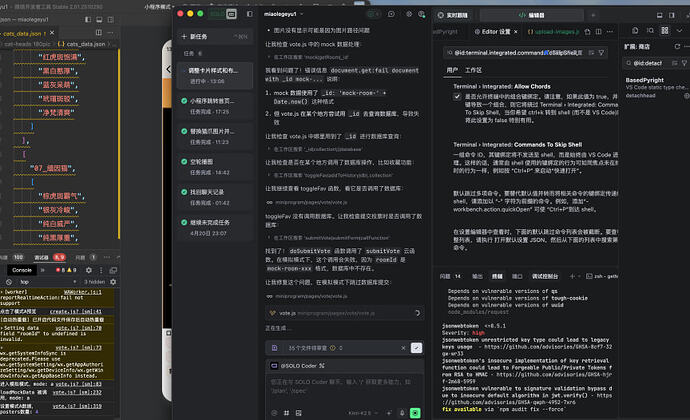Toggle bottom panel layout icon above extensions sidebar
Screen dimensions: 690x420
point(659,15)
